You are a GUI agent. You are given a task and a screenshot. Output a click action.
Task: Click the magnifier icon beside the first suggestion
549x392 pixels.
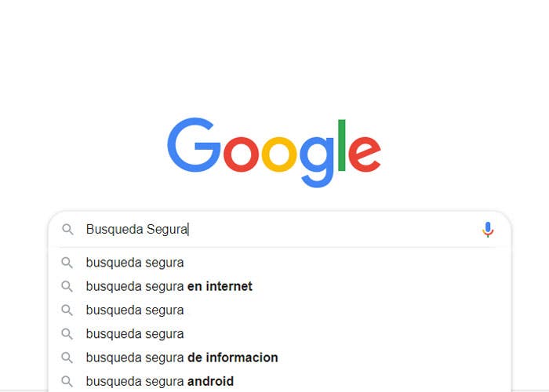point(67,263)
